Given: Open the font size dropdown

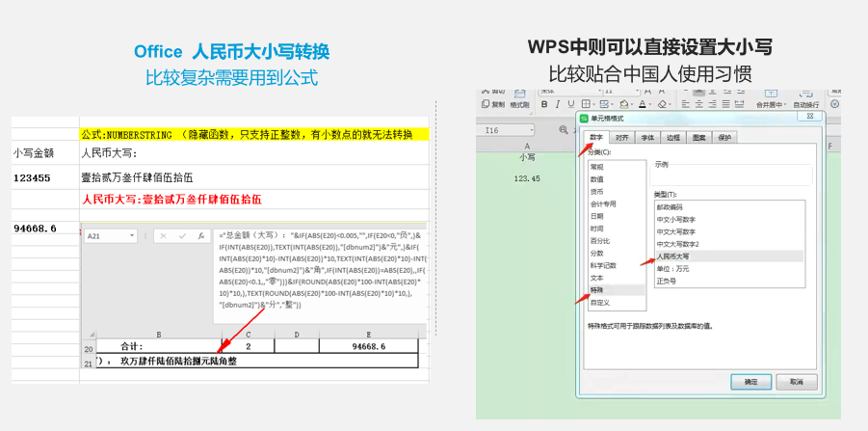Looking at the screenshot, I should 635,92.
